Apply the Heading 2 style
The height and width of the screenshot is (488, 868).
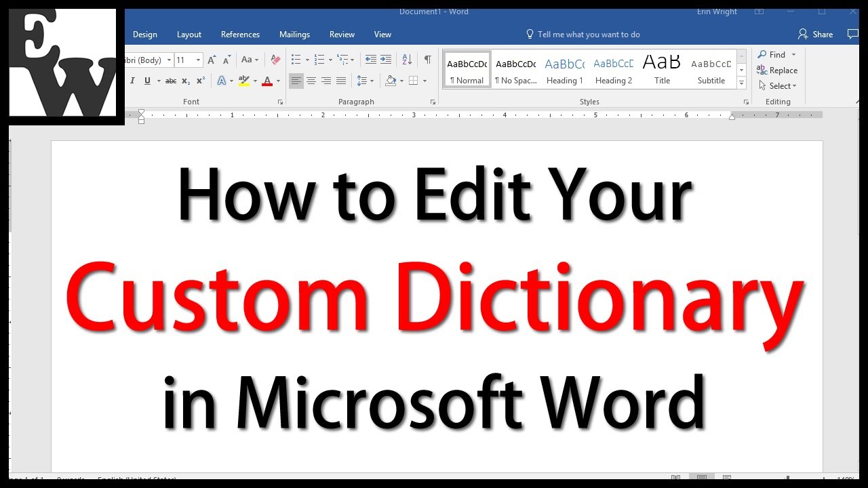(613, 70)
